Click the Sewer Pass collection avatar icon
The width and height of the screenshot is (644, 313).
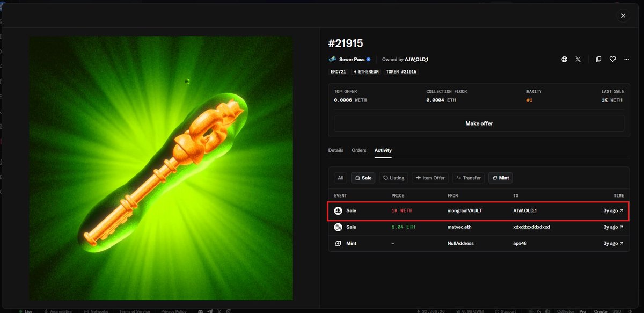click(332, 59)
